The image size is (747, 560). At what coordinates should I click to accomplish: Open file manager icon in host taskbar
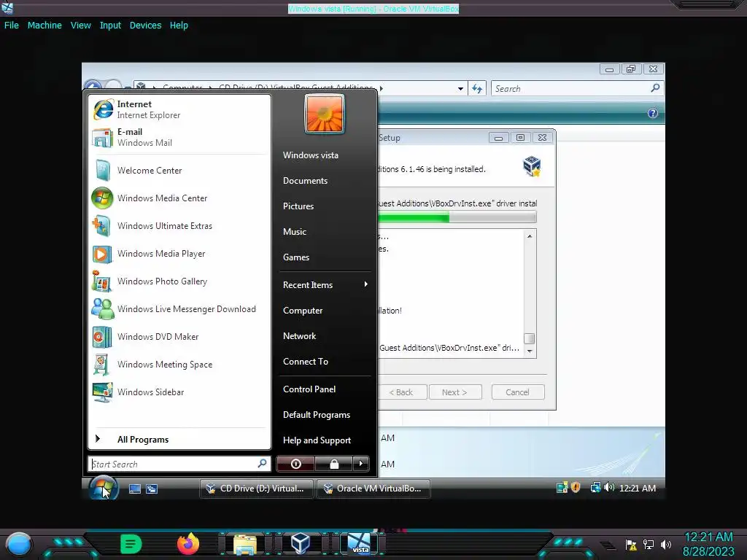coord(245,544)
